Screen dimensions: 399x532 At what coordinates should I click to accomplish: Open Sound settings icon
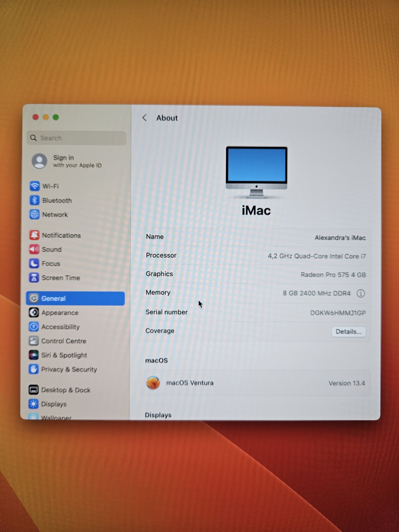[34, 249]
